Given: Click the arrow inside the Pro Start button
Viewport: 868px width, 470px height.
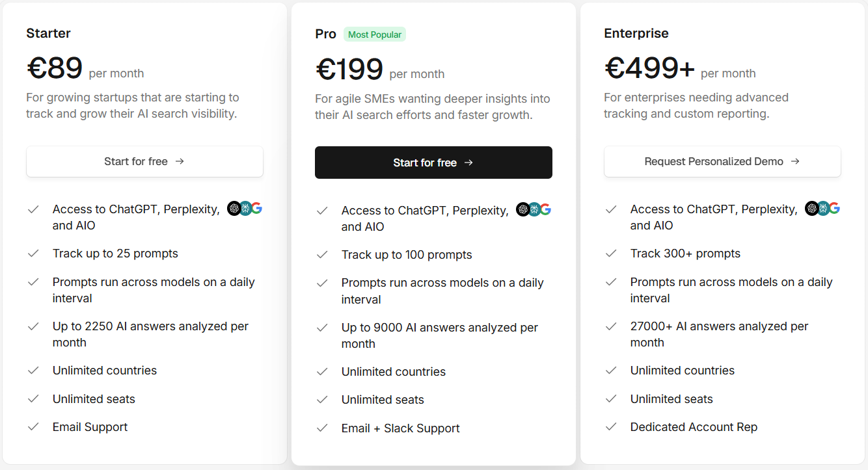Looking at the screenshot, I should pyautogui.click(x=469, y=163).
